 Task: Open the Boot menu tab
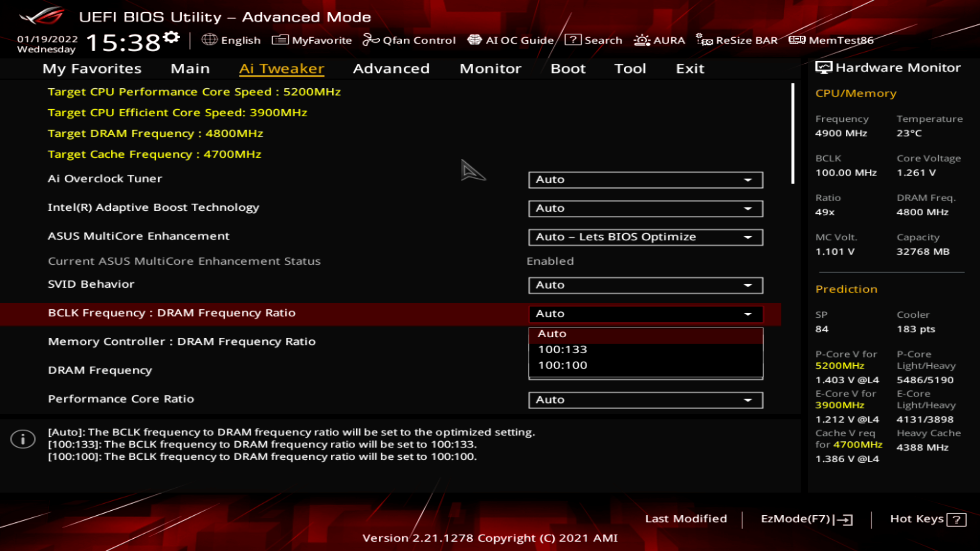[x=568, y=68]
